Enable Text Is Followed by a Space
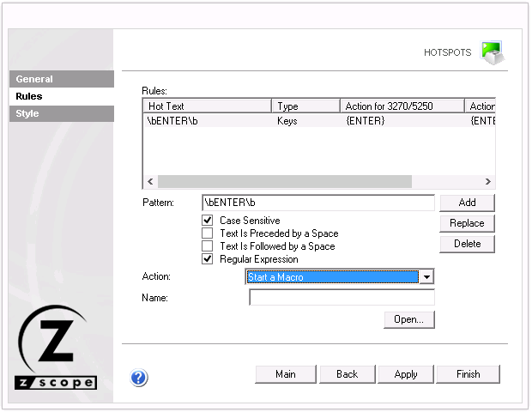532x412 pixels. [207, 246]
